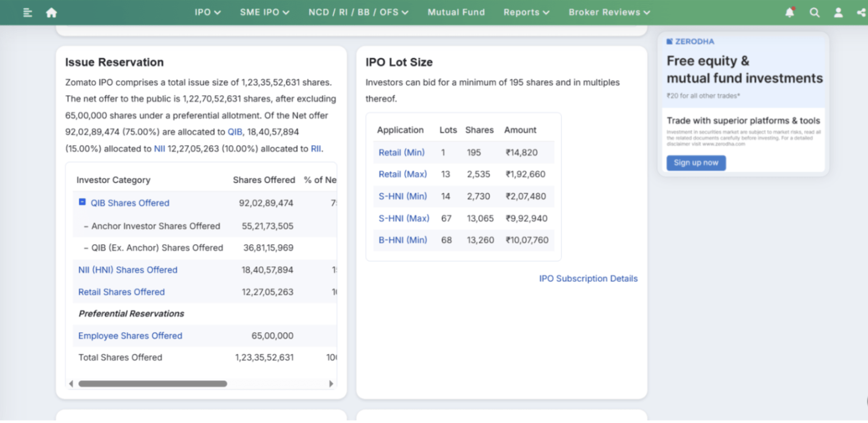Click the scrollbar right arrow
The image size is (868, 423).
[x=331, y=384]
